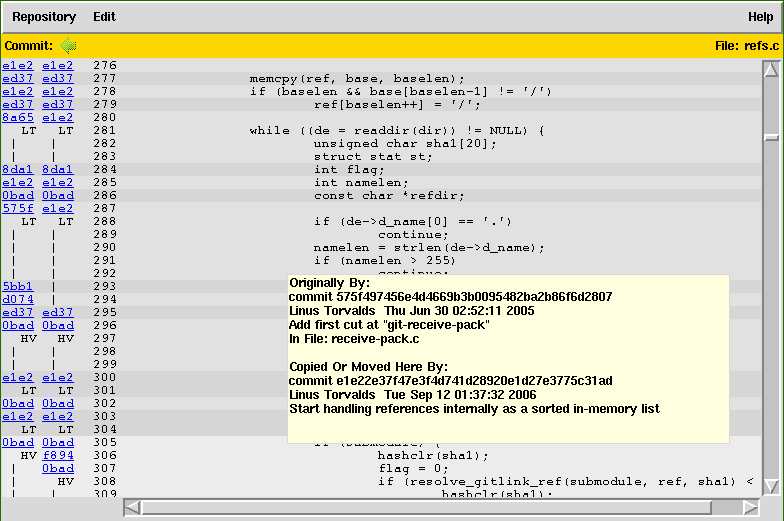The height and width of the screenshot is (521, 784).
Task: Click the vertical scrollbar thumb
Action: 772,138
